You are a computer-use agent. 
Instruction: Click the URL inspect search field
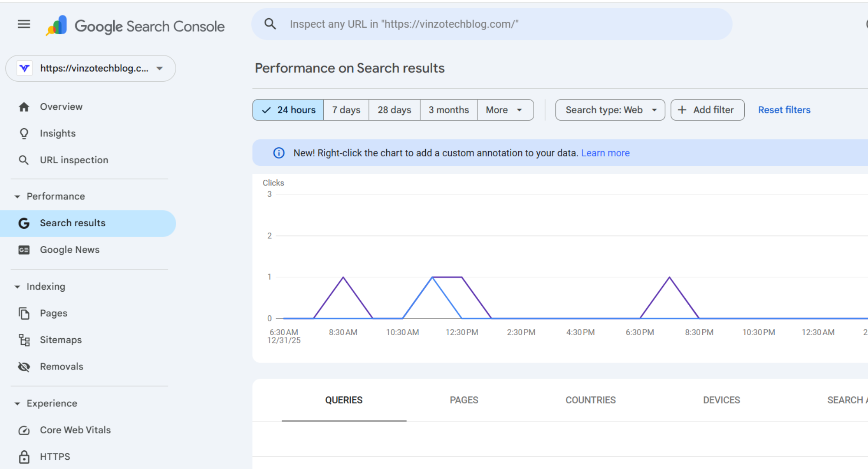coord(490,24)
